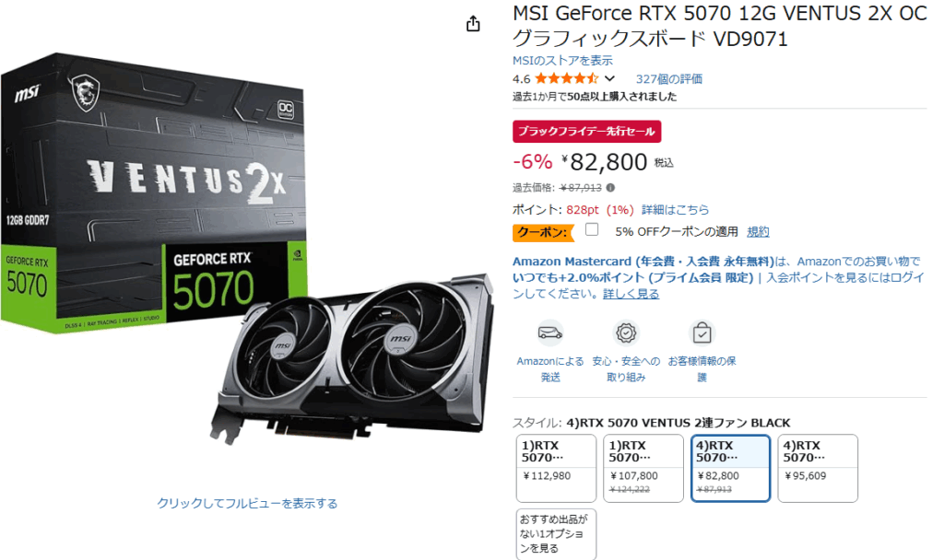
Task: Click the star rating icons
Action: click(567, 78)
